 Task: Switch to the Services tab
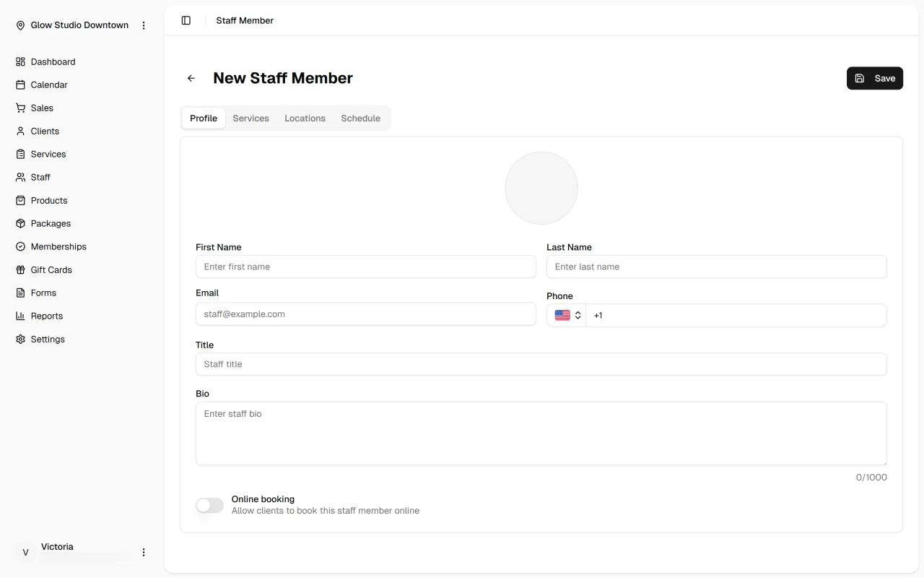pos(250,118)
